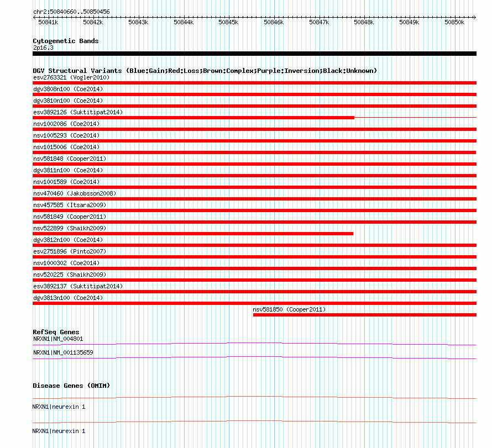Open variant dgv3813n100 (Coe2014)

[68, 298]
